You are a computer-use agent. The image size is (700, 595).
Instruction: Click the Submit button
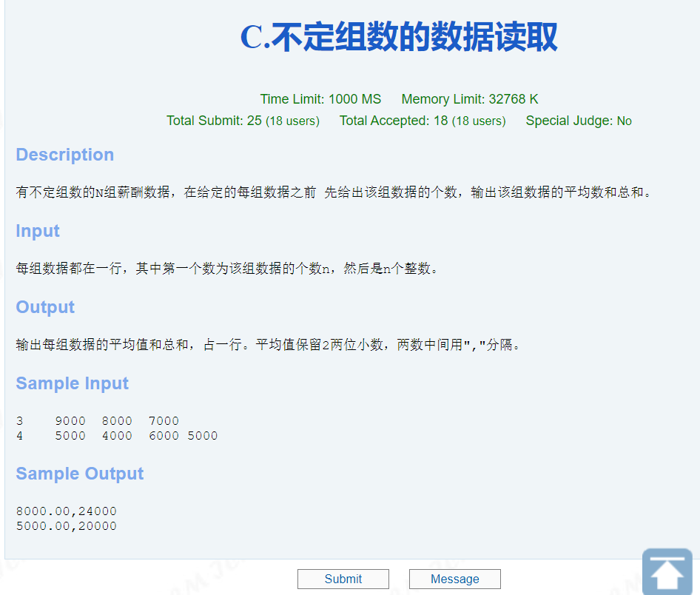[343, 579]
